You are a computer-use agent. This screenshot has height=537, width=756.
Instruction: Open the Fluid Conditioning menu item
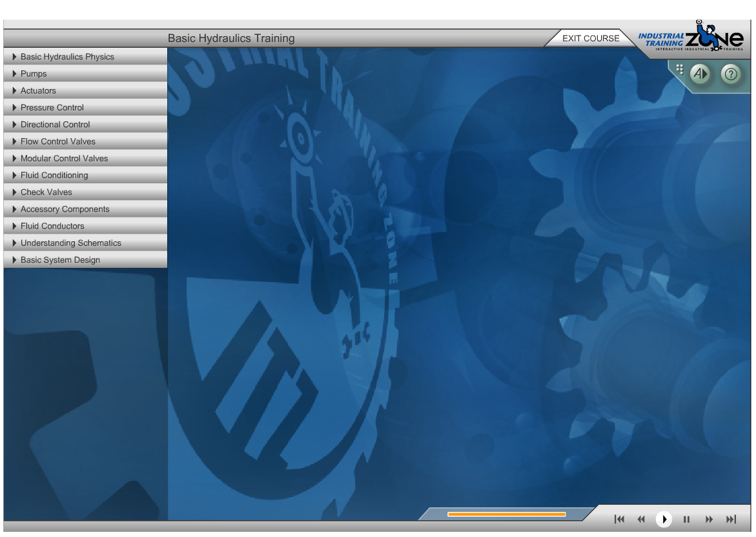85,175
